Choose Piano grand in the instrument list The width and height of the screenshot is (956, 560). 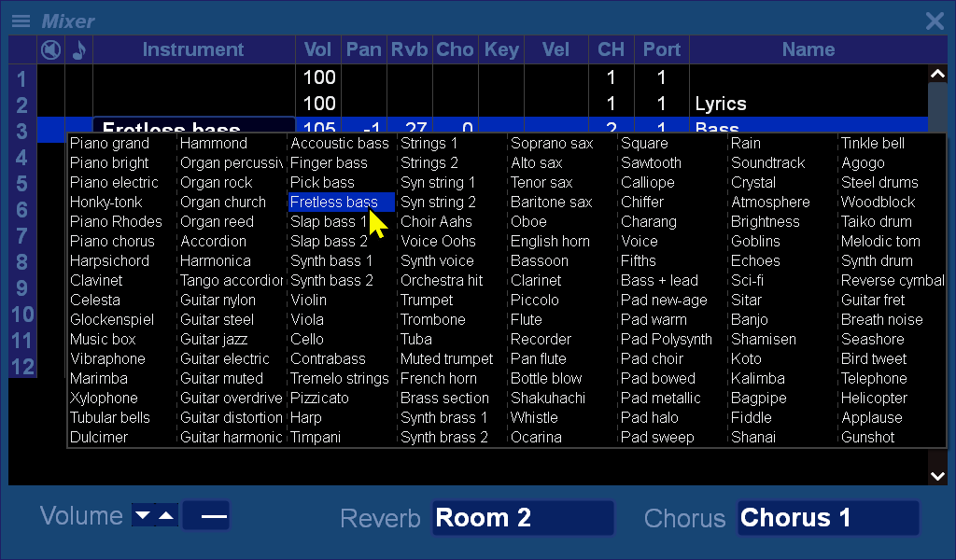[109, 144]
